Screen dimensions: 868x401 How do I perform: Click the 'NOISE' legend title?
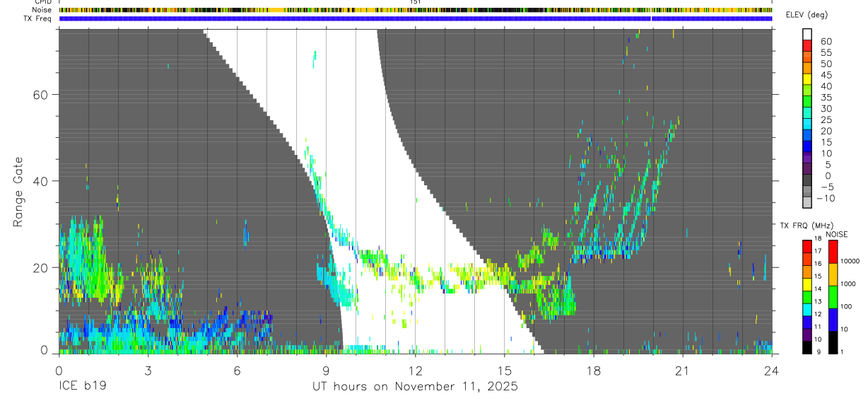click(x=835, y=234)
